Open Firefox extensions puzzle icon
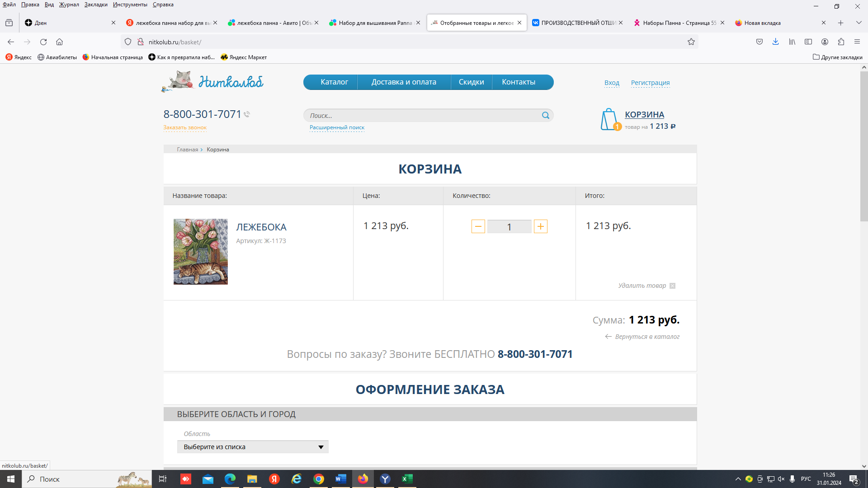Screen dimensions: 868x488 pos(841,42)
